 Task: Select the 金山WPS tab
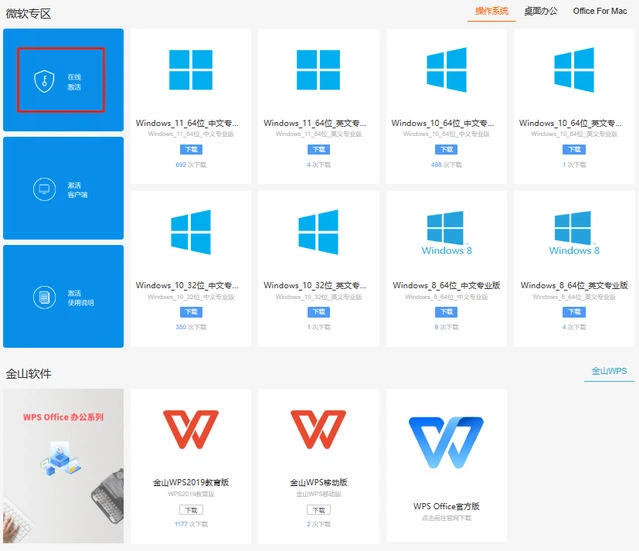point(608,371)
